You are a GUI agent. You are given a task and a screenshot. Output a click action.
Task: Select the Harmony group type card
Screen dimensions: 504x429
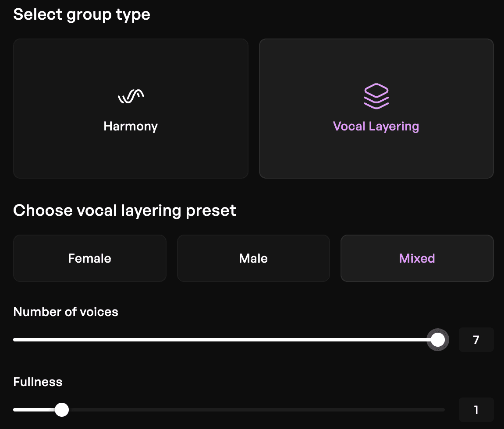[x=131, y=108]
